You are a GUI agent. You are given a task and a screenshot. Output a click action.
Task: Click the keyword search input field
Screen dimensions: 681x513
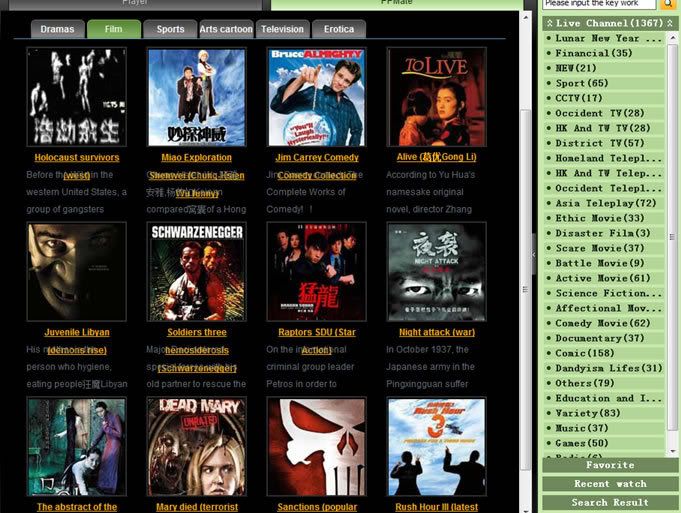pos(599,4)
